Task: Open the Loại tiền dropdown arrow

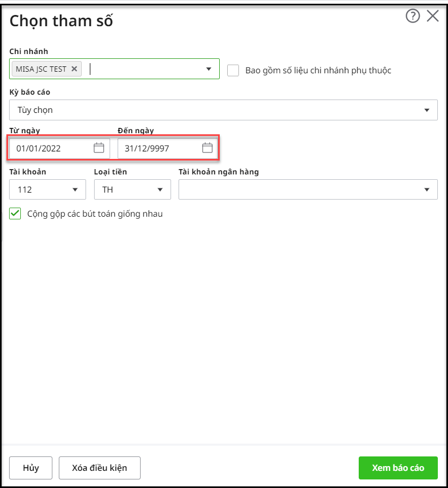Action: 160,189
